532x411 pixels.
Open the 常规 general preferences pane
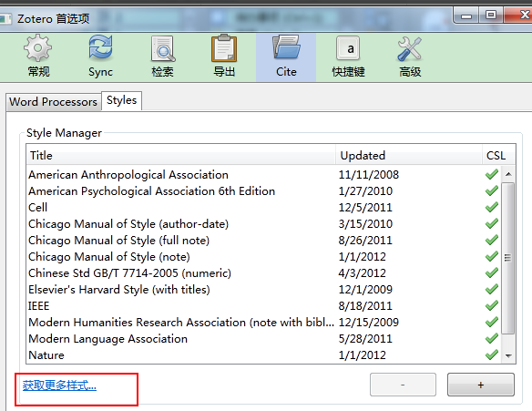(x=38, y=57)
